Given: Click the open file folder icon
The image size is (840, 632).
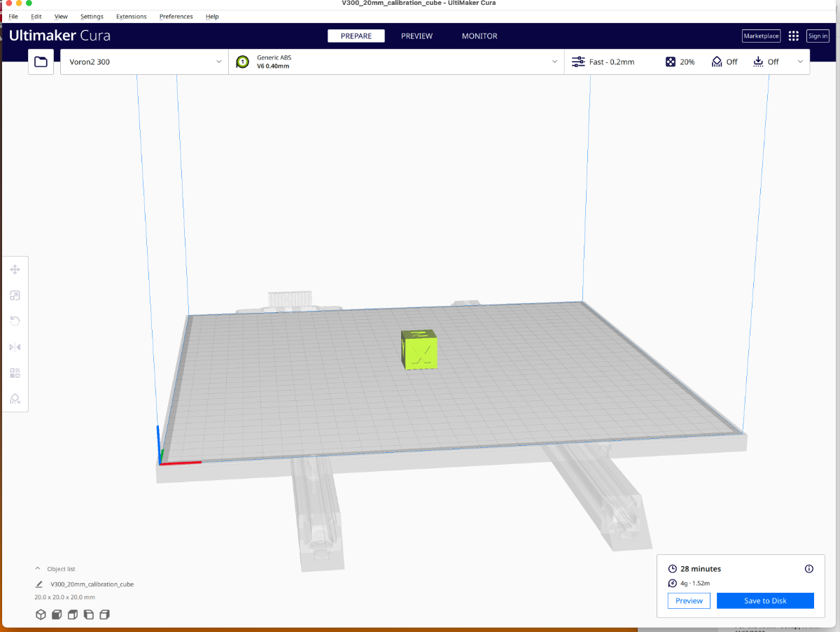Looking at the screenshot, I should pos(41,62).
